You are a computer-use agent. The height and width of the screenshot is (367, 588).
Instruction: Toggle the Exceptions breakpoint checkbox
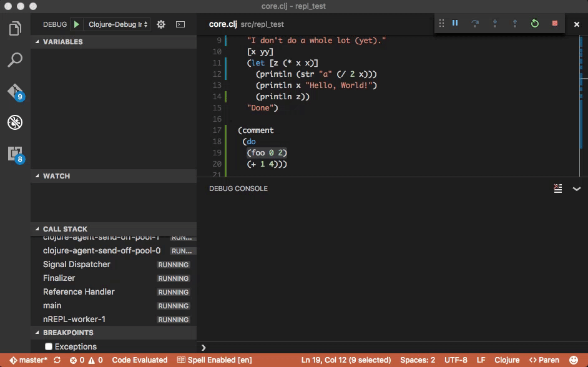coord(49,346)
